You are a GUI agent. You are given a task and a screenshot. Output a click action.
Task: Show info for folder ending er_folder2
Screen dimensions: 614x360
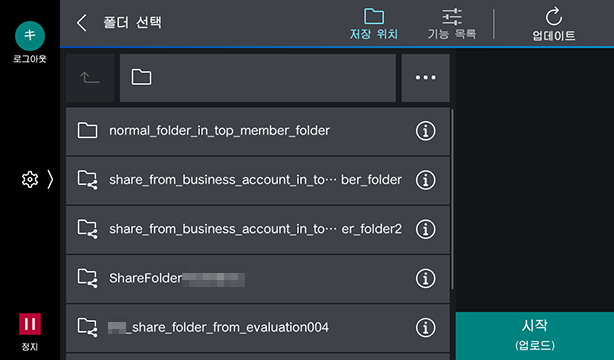[426, 229]
